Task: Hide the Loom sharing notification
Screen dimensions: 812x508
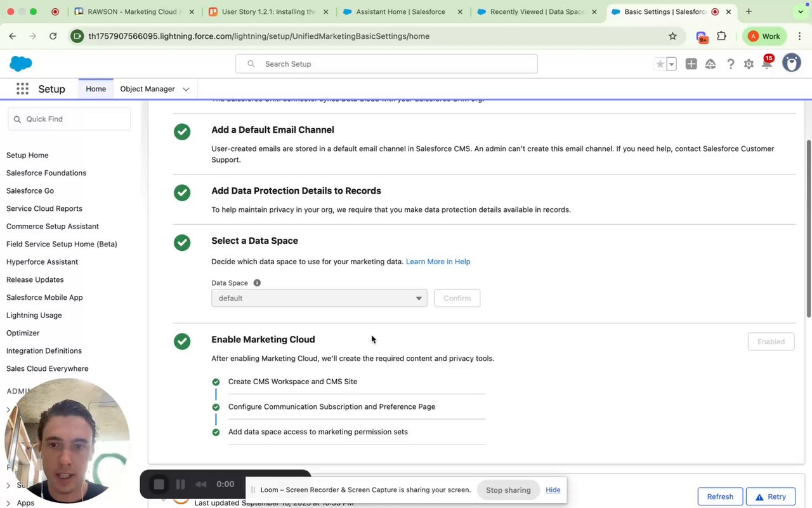Action: [x=553, y=490]
